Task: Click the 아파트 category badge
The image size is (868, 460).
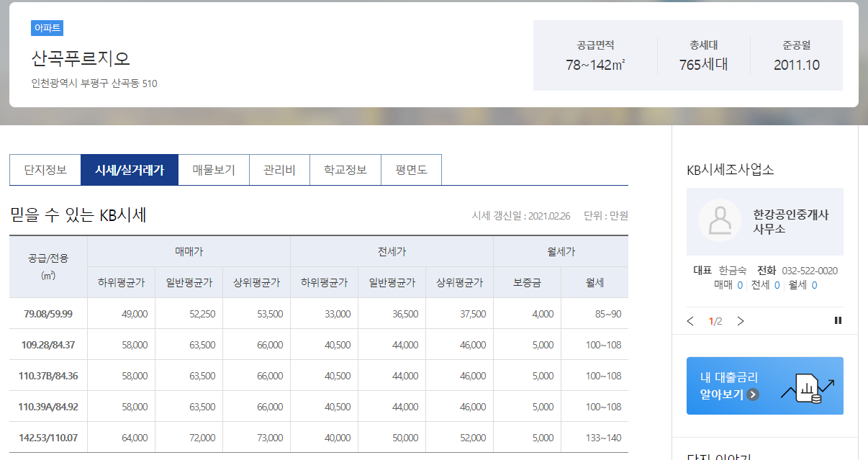Action: (x=48, y=28)
